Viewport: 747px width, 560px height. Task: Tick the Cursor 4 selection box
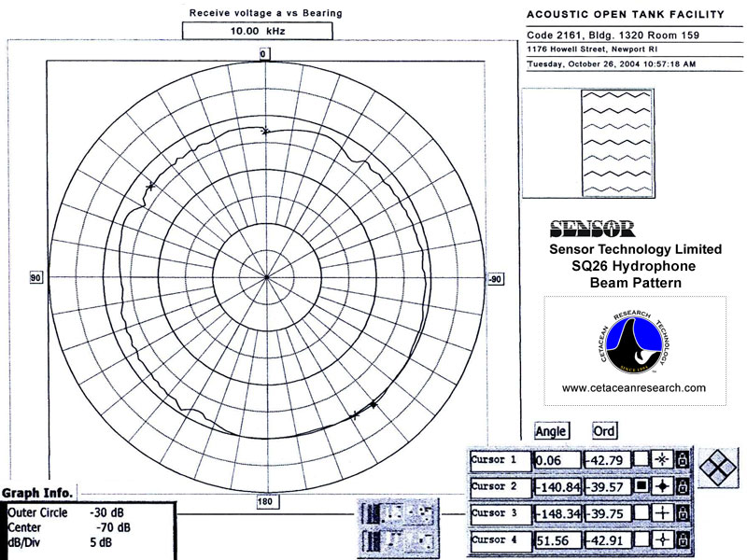(x=641, y=540)
